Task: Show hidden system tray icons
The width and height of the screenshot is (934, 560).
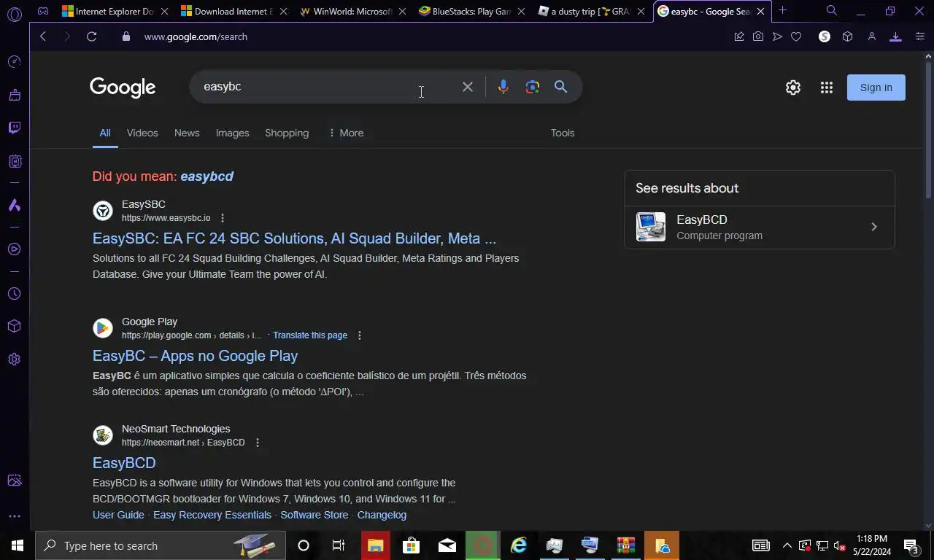Action: coord(787,545)
